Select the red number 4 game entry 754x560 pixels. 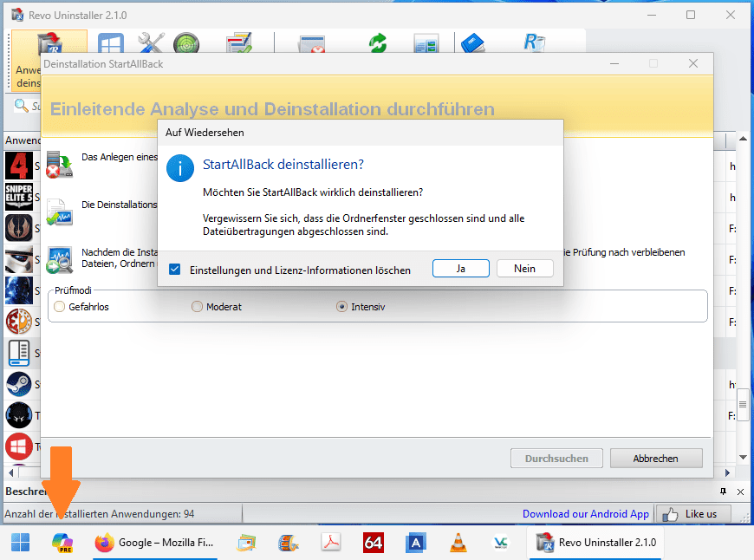click(x=19, y=166)
